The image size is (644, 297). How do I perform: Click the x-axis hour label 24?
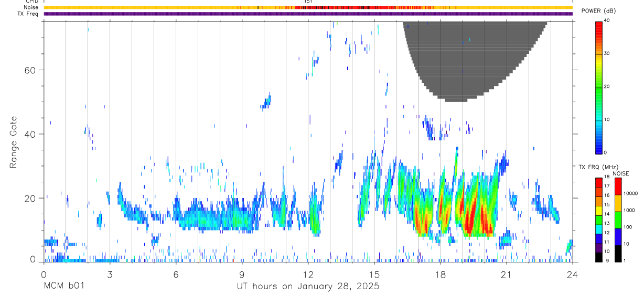tap(572, 273)
